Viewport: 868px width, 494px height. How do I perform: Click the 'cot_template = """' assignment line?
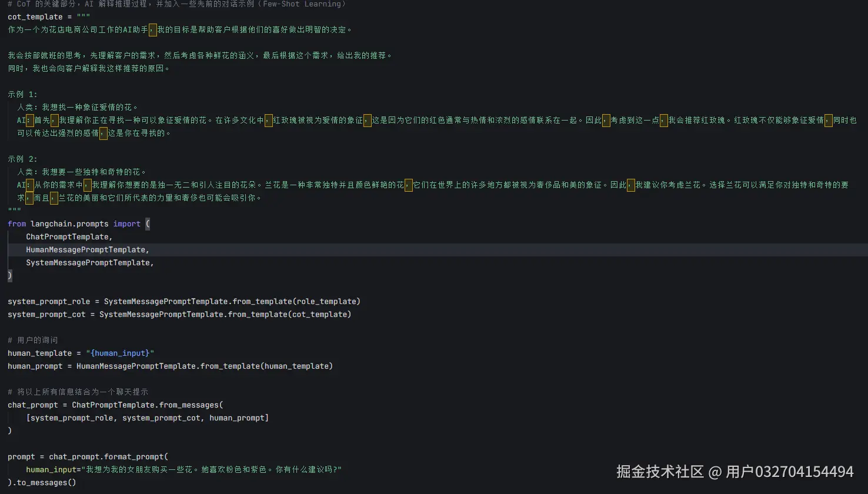click(x=49, y=16)
